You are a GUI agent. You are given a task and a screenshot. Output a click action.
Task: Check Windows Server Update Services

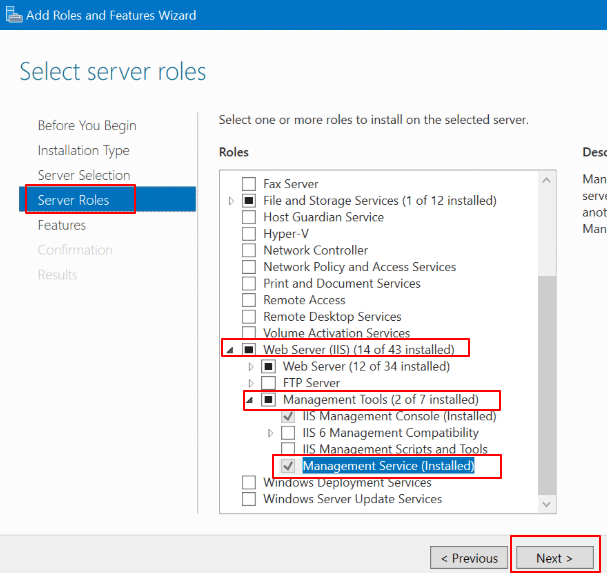pos(249,499)
